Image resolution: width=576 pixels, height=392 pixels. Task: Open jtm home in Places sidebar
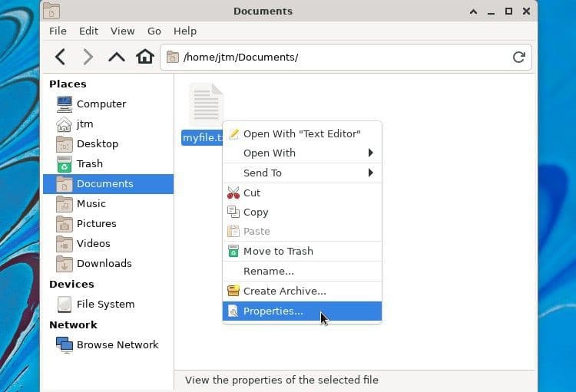point(108,124)
